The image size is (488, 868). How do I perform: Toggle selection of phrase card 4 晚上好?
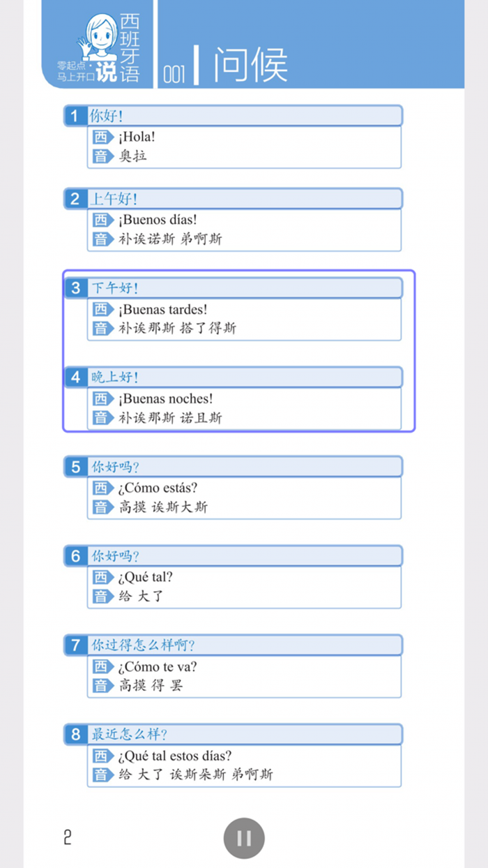click(x=244, y=377)
